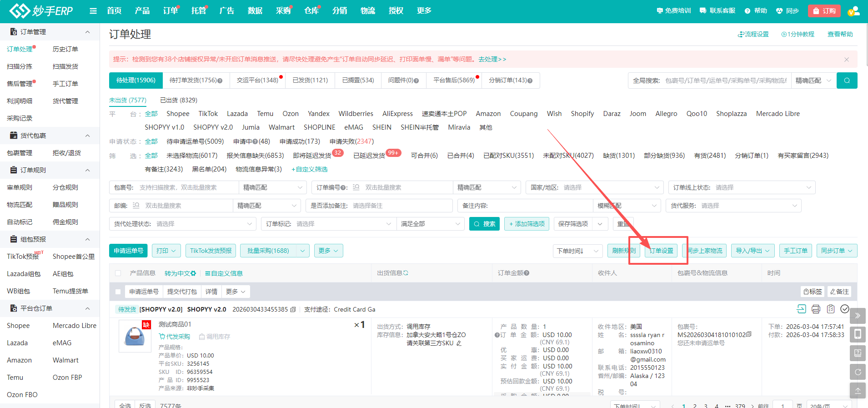Open the 产品 top menu
This screenshot has height=408, width=868.
142,11
